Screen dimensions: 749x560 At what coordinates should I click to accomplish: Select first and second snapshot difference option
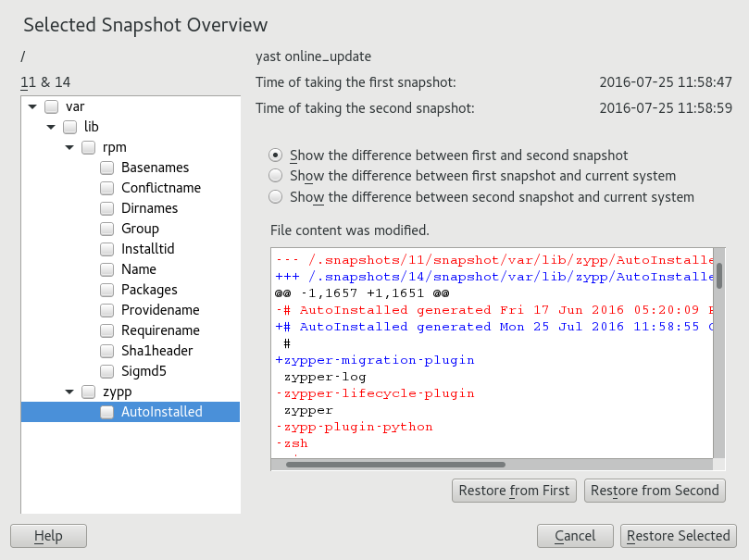(x=275, y=156)
